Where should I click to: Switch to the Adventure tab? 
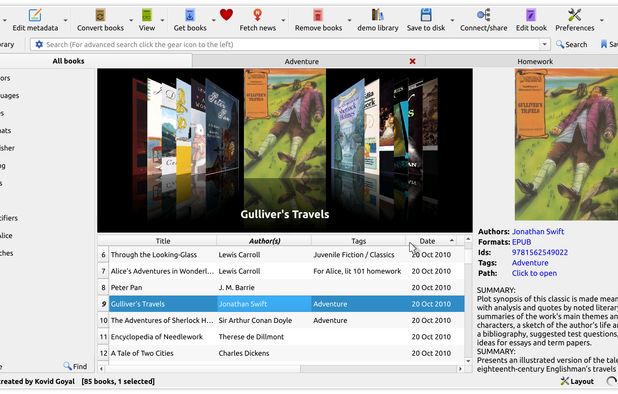pyautogui.click(x=302, y=61)
